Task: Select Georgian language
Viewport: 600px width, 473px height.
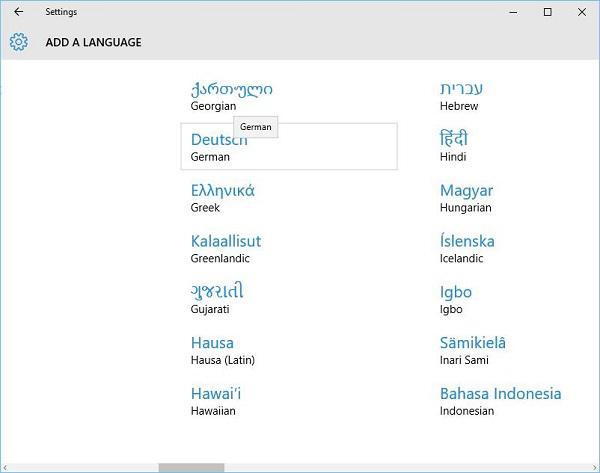Action: click(x=232, y=96)
